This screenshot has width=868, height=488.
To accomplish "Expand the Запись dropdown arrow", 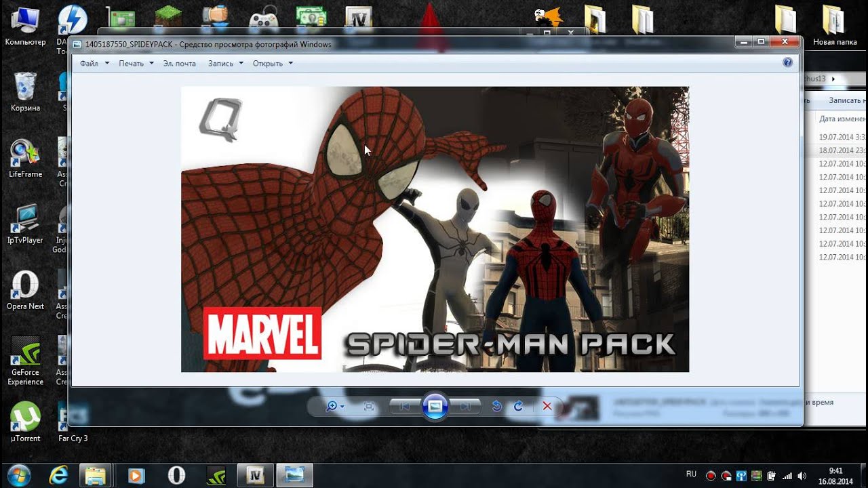I will point(241,63).
